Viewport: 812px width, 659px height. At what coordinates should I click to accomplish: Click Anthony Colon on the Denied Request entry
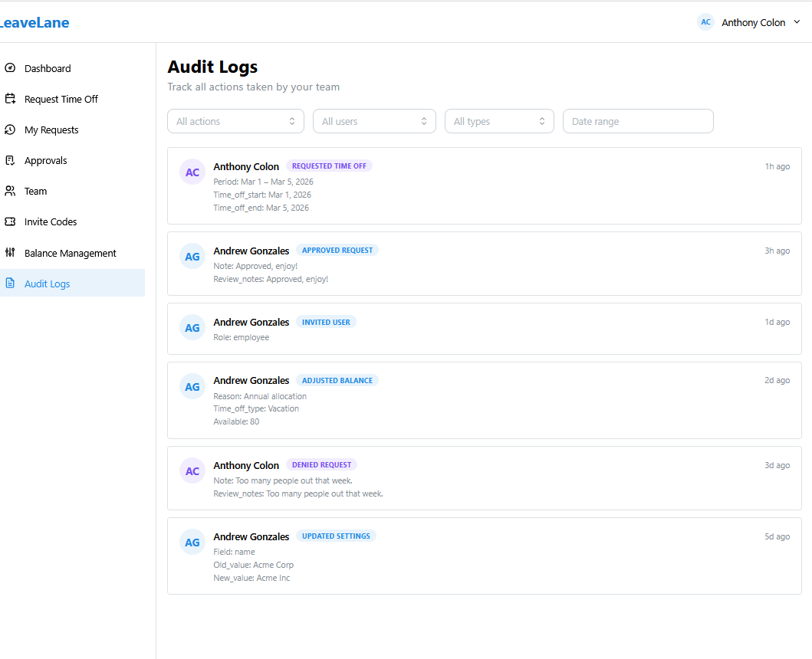tap(246, 465)
